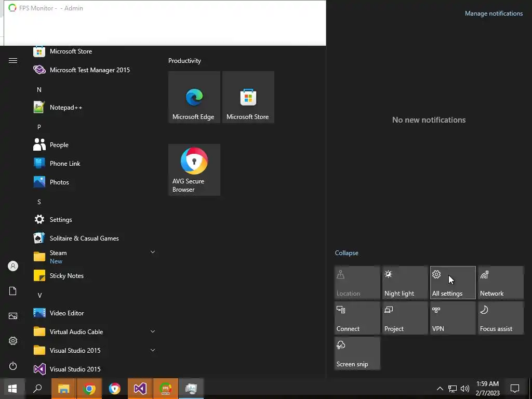This screenshot has height=399, width=532.
Task: Open Sticky Notes
Action: 95,276
